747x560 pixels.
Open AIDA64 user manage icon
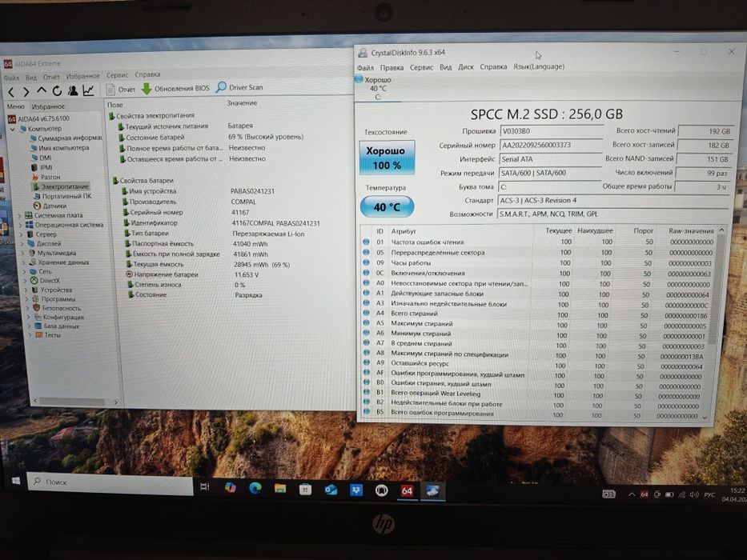(x=73, y=90)
